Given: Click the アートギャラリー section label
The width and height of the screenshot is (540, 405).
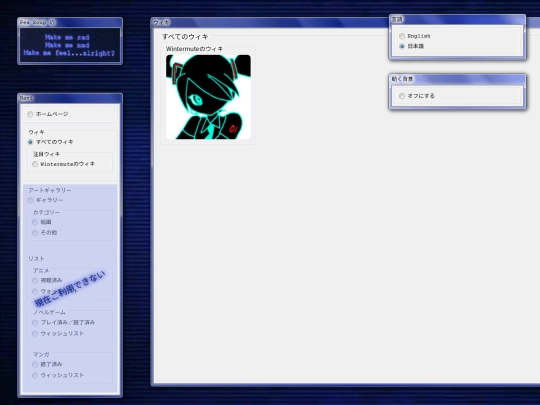Looking at the screenshot, I should [50, 190].
